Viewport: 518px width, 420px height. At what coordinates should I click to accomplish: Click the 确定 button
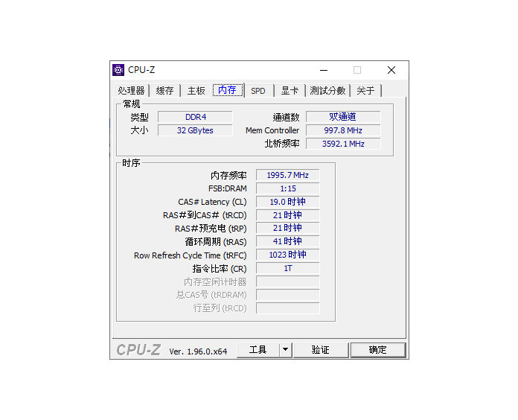(x=378, y=350)
